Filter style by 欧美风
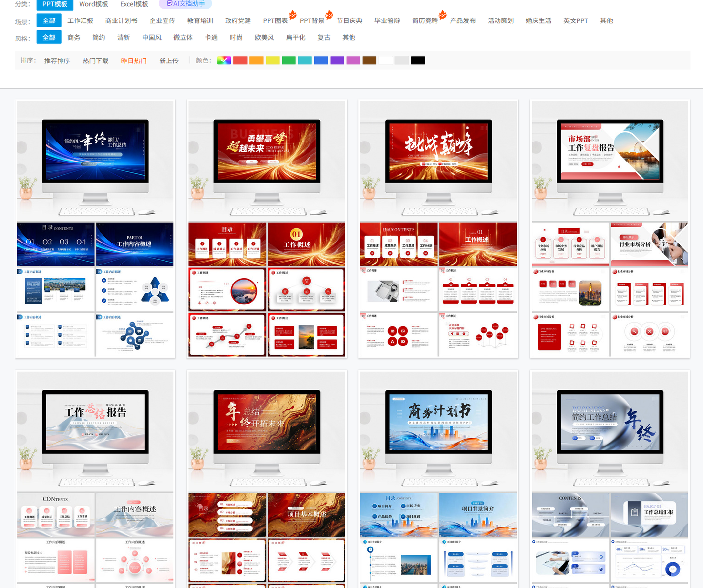703x588 pixels. (x=264, y=38)
